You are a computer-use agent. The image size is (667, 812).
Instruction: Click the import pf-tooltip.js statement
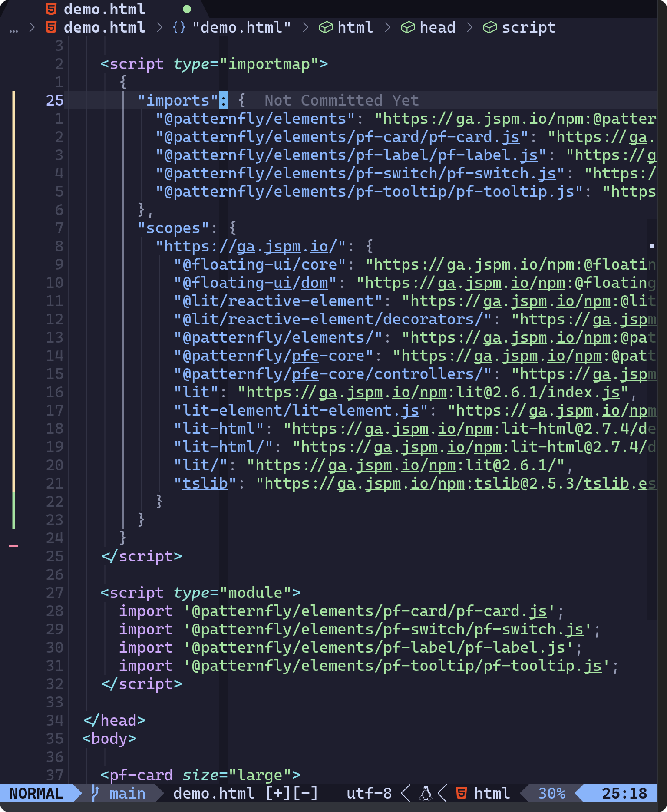click(x=369, y=666)
